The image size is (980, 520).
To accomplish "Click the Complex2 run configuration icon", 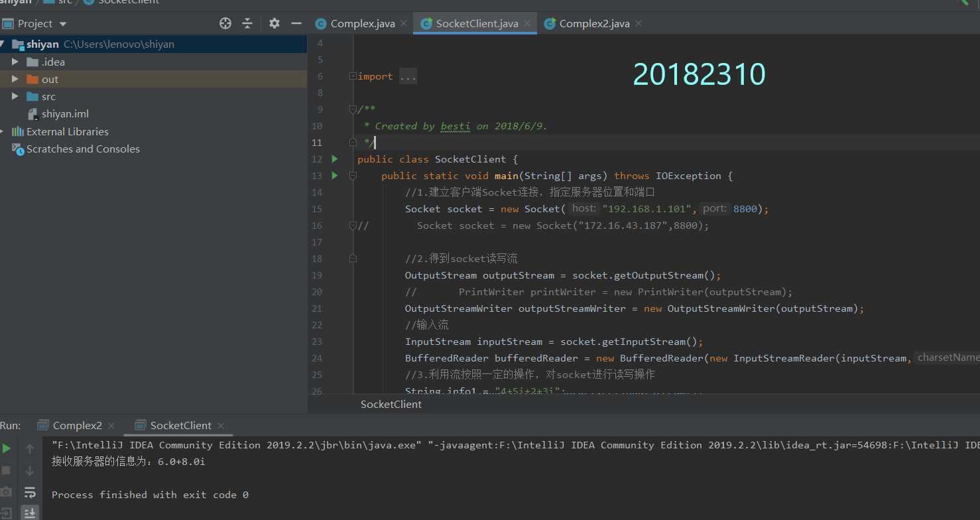I will [x=43, y=425].
